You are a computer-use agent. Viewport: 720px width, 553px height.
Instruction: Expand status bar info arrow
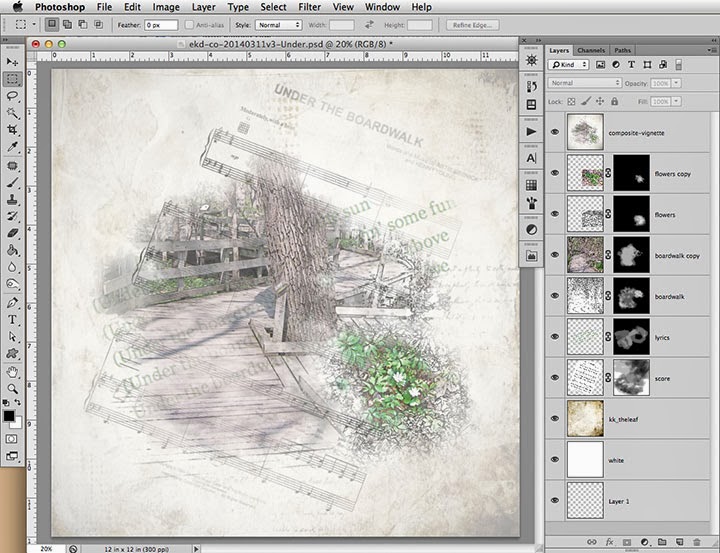[x=197, y=549]
